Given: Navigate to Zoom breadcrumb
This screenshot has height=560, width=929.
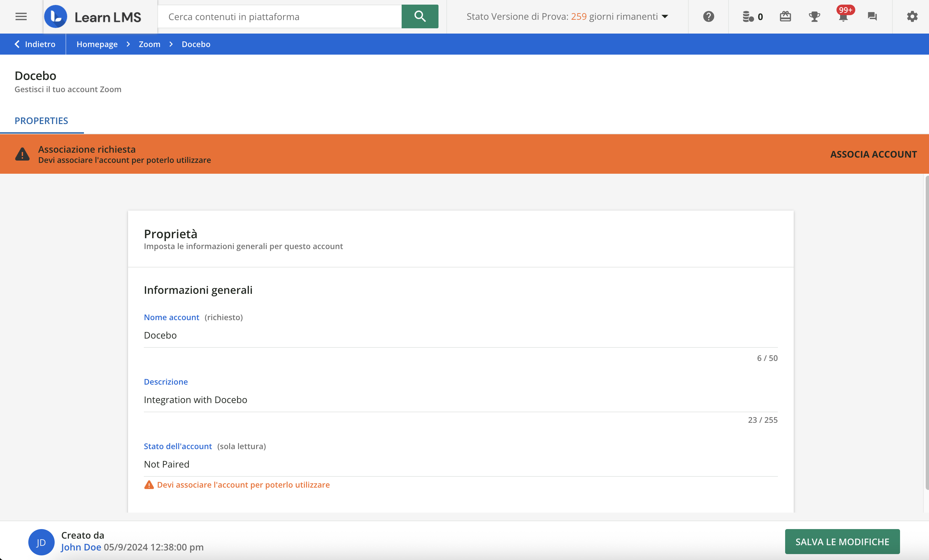Looking at the screenshot, I should (x=149, y=44).
